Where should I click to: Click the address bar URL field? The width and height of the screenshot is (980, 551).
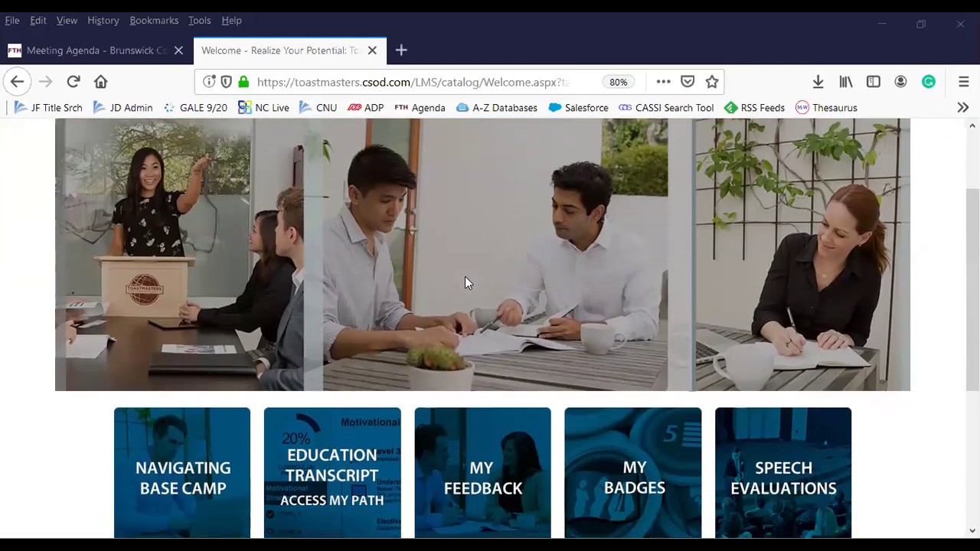413,82
